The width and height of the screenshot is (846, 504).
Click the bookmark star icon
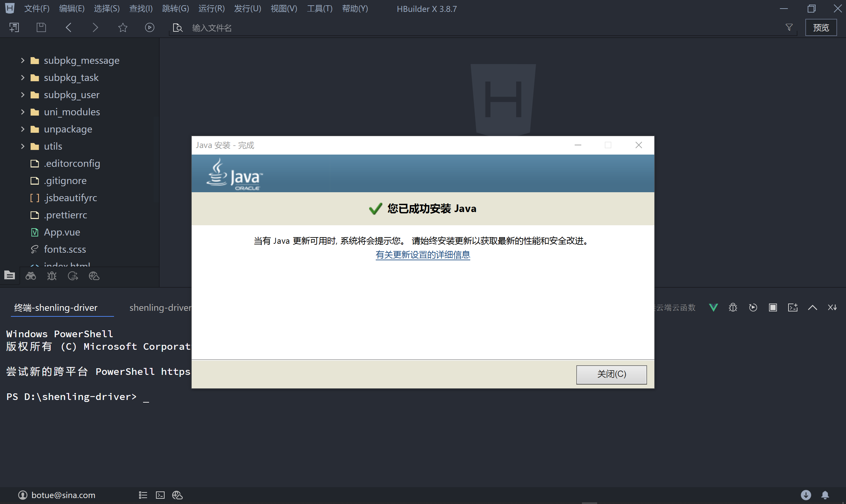click(123, 27)
